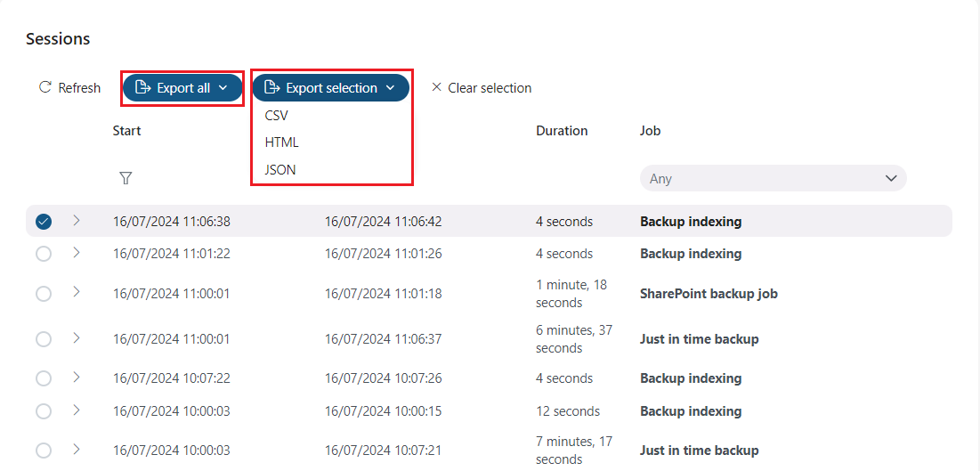Click the Start column header
This screenshot has width=980, height=471.
click(127, 131)
